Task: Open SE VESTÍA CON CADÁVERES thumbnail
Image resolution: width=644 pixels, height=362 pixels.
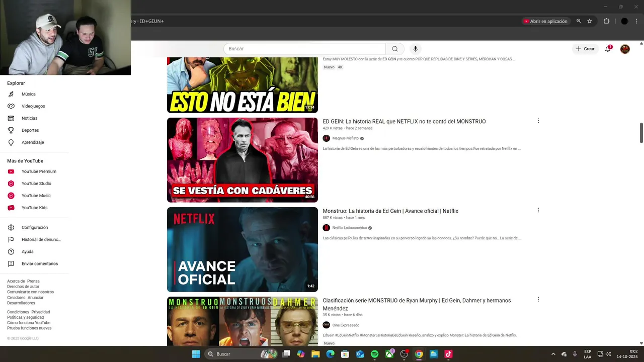Action: pyautogui.click(x=243, y=160)
